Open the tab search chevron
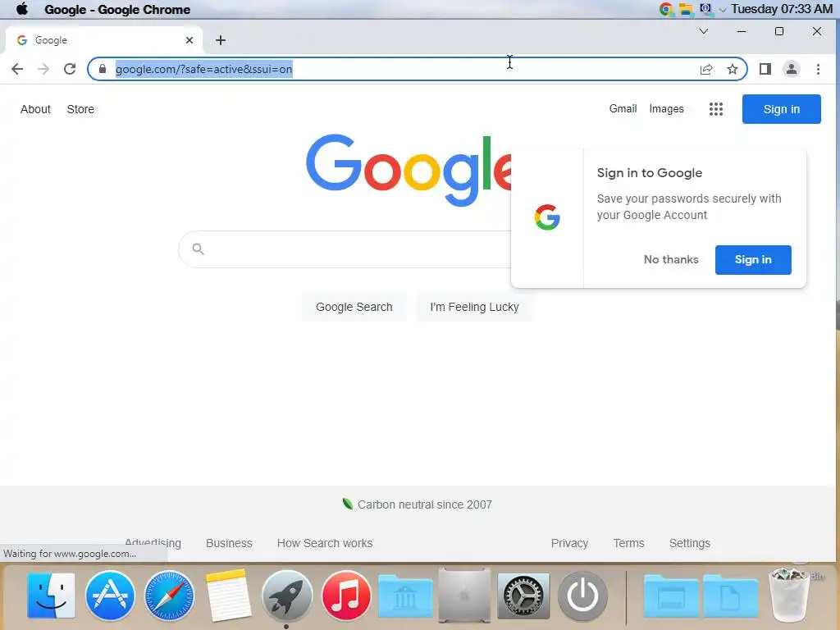This screenshot has width=840, height=630. [x=704, y=31]
